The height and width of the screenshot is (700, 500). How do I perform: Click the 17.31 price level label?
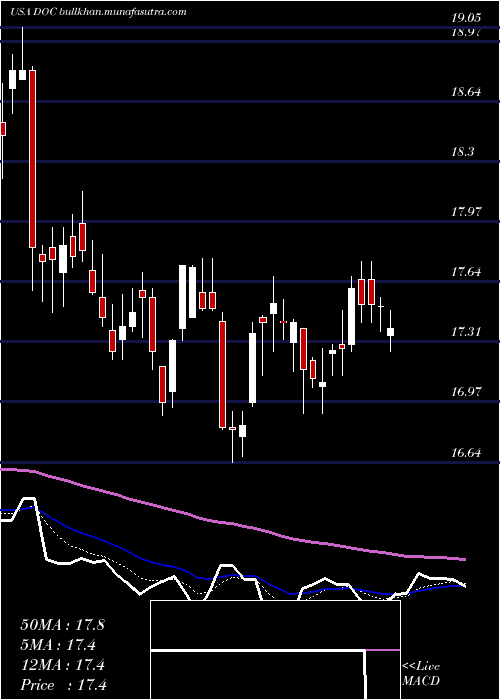pos(466,332)
